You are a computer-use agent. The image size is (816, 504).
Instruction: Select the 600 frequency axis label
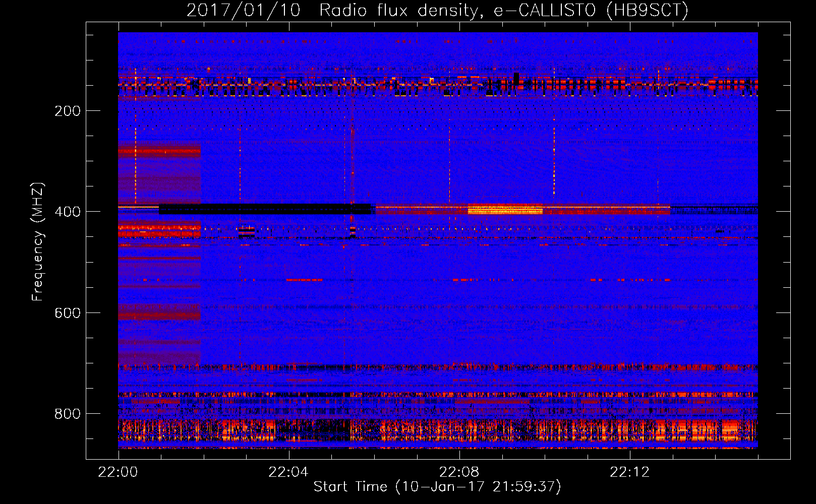coord(68,313)
